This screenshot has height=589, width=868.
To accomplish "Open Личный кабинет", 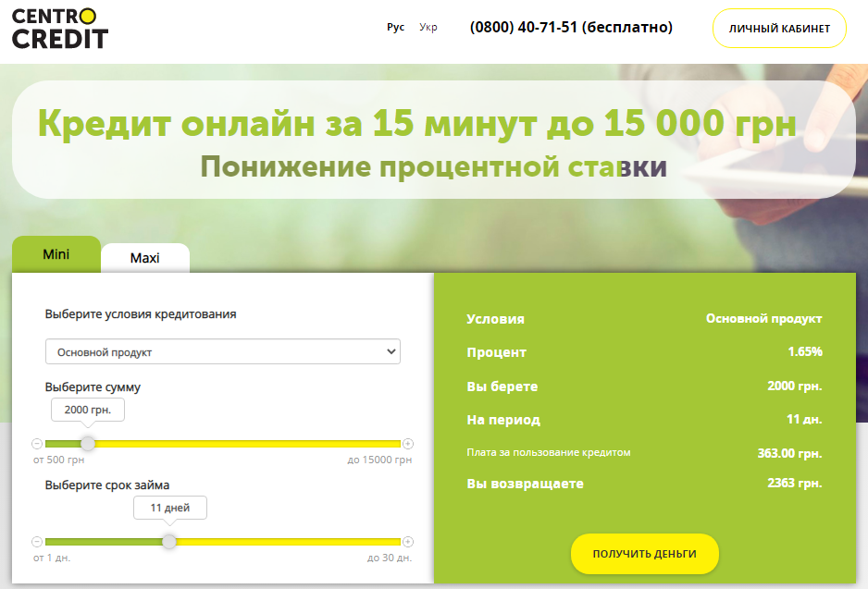I will click(779, 29).
